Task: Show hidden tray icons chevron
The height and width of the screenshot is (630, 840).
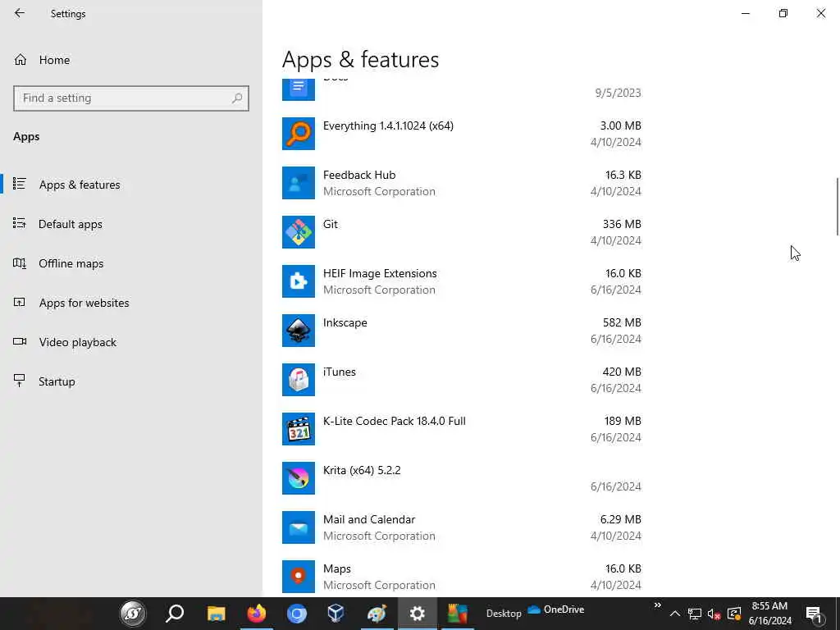Action: 675,614
